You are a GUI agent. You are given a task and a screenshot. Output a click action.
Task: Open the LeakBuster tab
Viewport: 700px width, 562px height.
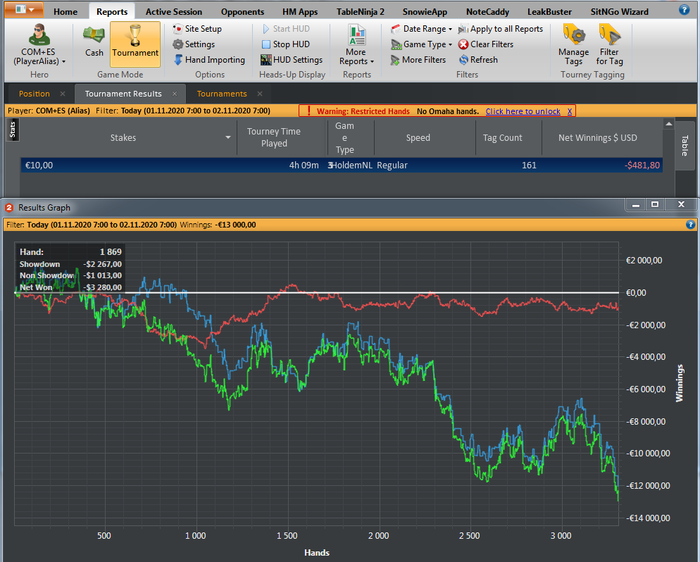[x=549, y=12]
